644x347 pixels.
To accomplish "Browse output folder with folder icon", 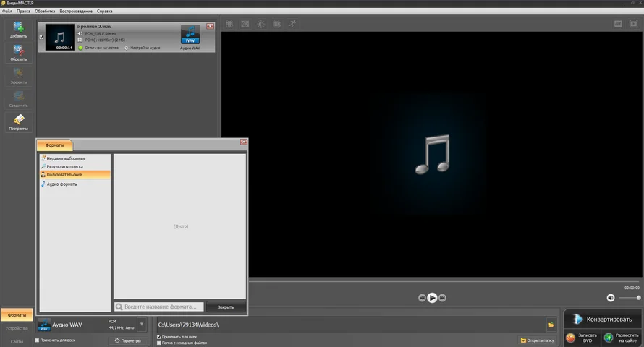I will pyautogui.click(x=551, y=325).
